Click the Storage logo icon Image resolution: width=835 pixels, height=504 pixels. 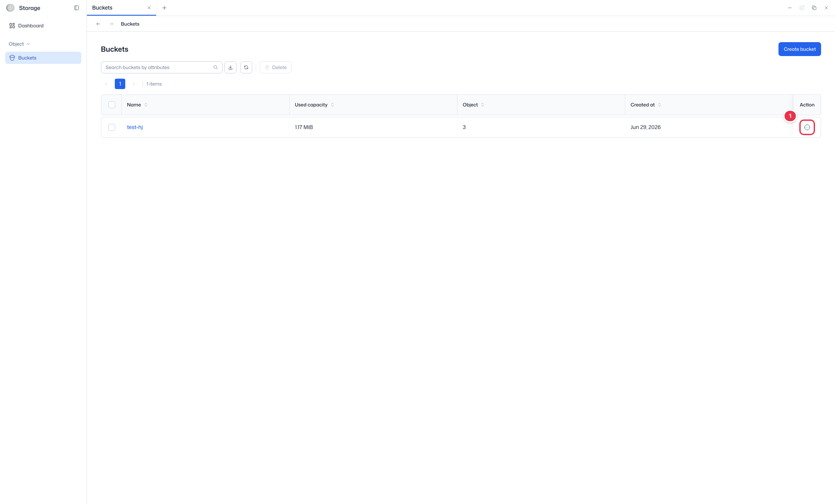coord(10,8)
